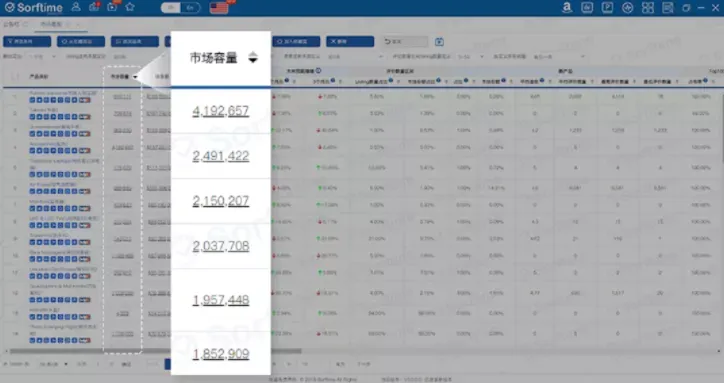Open the AI icon beside Amazon logo

587,7
